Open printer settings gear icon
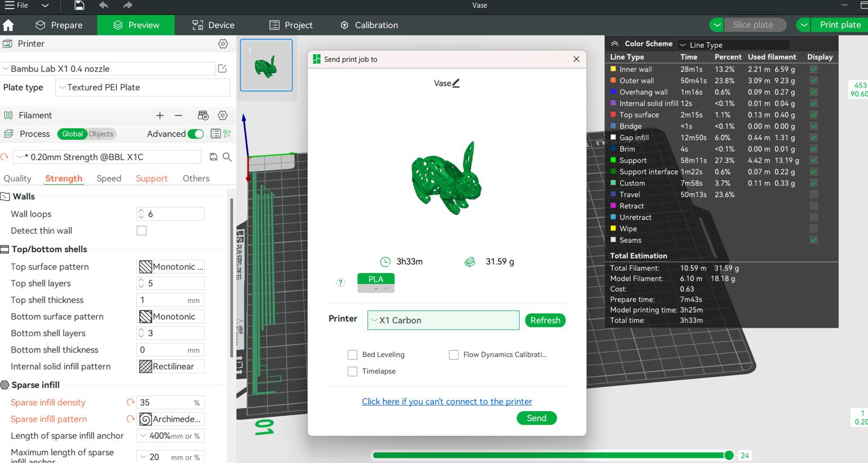 pyautogui.click(x=223, y=44)
